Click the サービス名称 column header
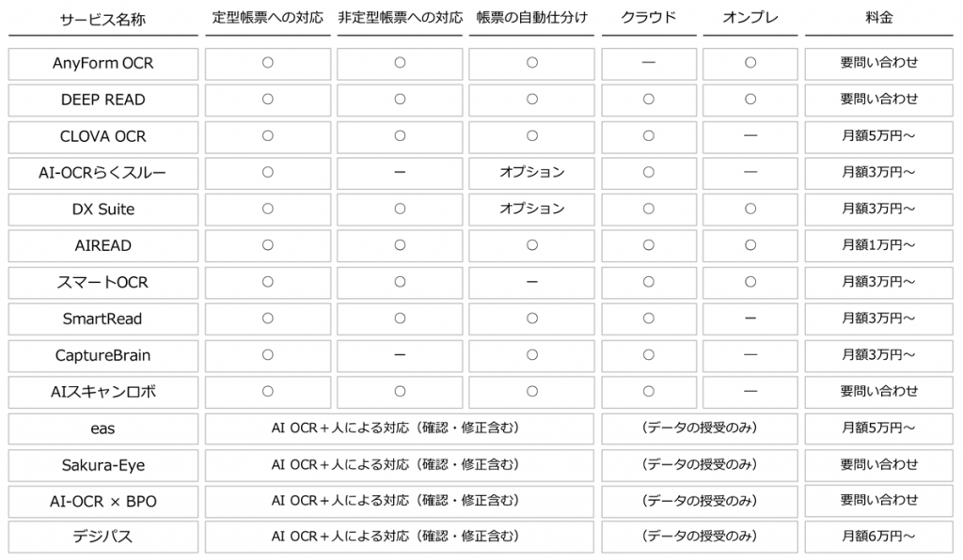 [103, 20]
